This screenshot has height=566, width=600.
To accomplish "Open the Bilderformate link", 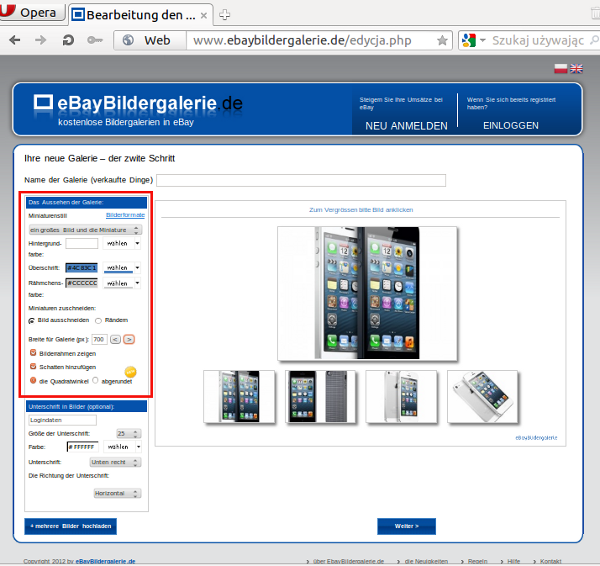I will [x=125, y=215].
